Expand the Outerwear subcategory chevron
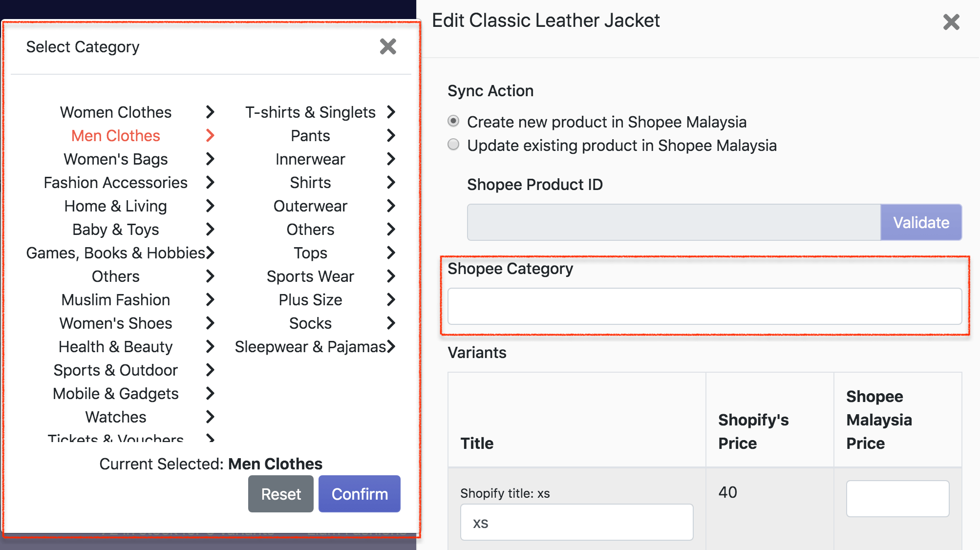Image resolution: width=980 pixels, height=550 pixels. click(x=391, y=206)
